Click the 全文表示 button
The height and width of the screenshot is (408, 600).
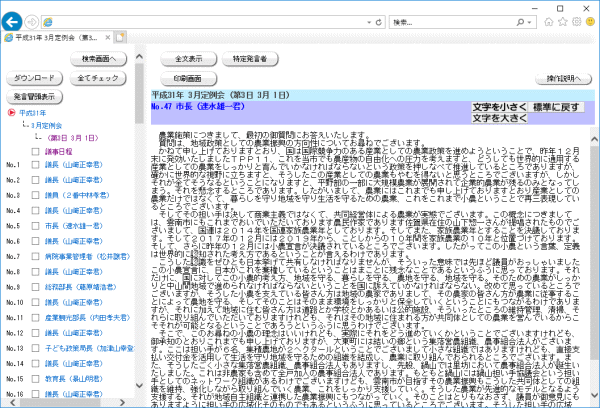click(x=189, y=59)
